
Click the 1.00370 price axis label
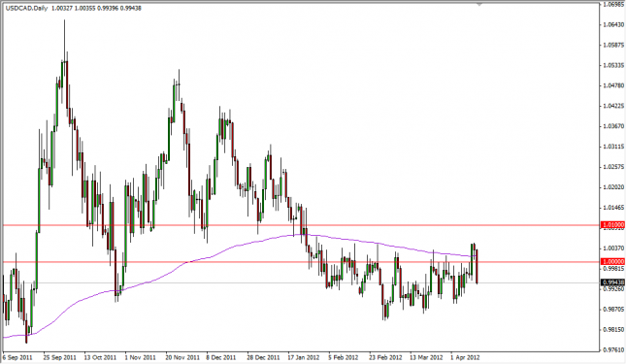[613, 248]
